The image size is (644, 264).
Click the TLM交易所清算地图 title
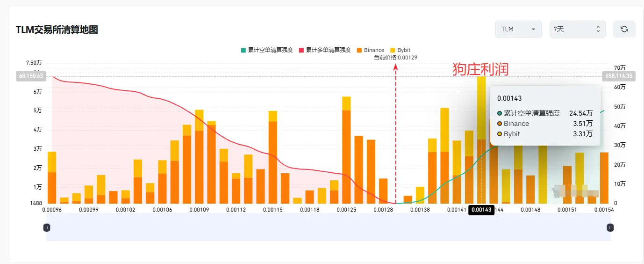point(57,29)
